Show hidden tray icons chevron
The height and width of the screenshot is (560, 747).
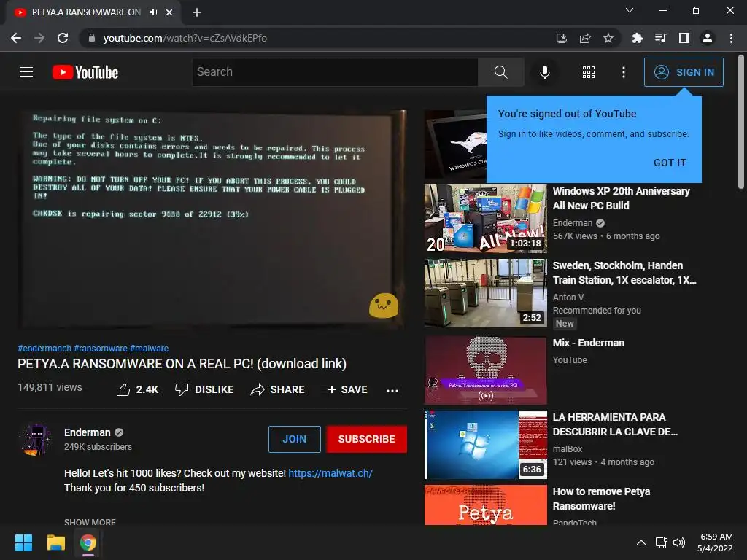(x=641, y=542)
